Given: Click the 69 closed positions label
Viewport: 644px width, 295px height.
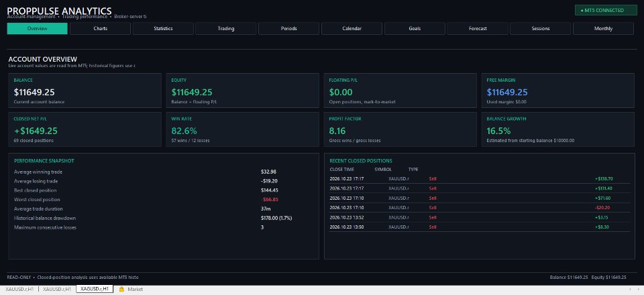Looking at the screenshot, I should click(x=34, y=140).
